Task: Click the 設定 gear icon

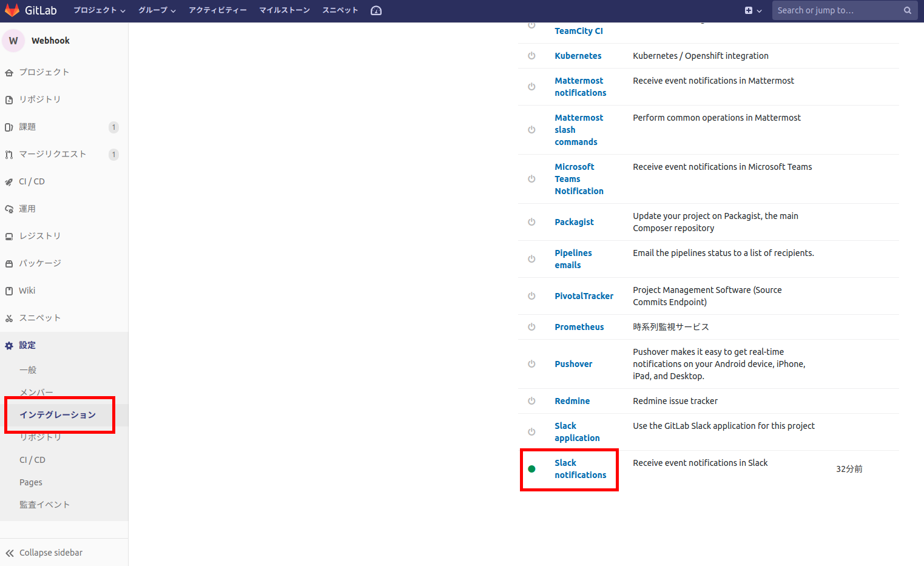Action: click(x=9, y=345)
